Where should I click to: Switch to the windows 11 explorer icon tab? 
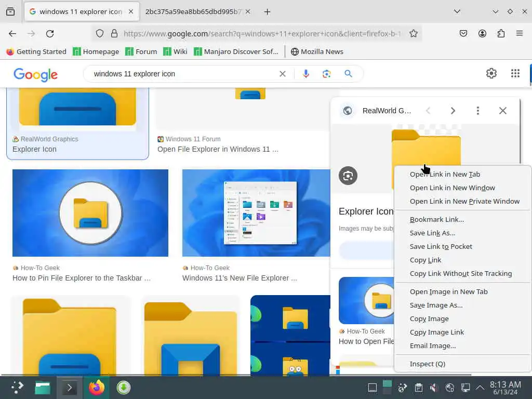[81, 12]
